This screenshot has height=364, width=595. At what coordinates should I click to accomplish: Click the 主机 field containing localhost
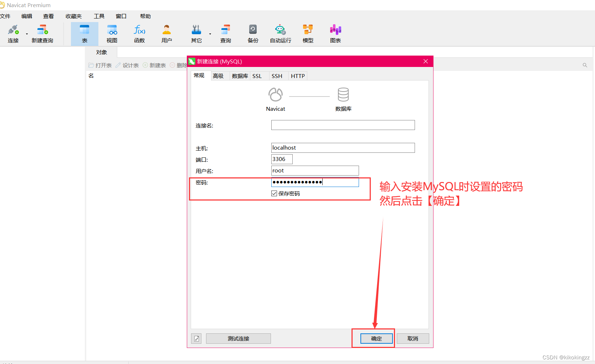click(x=343, y=148)
